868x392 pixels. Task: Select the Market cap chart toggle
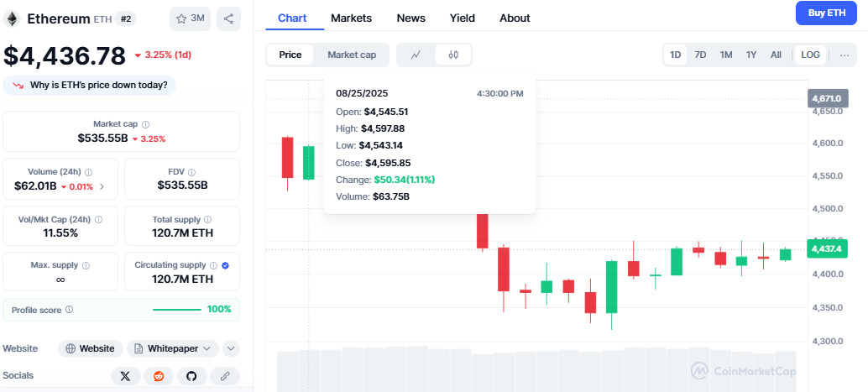point(352,55)
